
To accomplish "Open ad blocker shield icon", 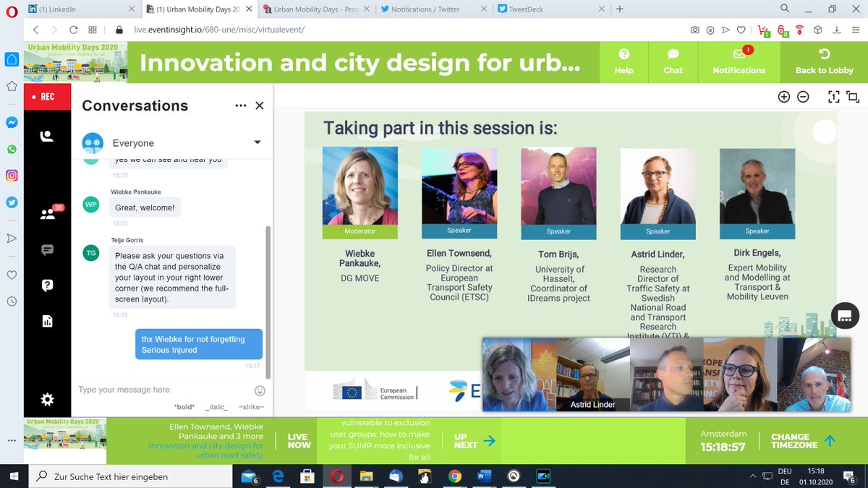I will [710, 30].
